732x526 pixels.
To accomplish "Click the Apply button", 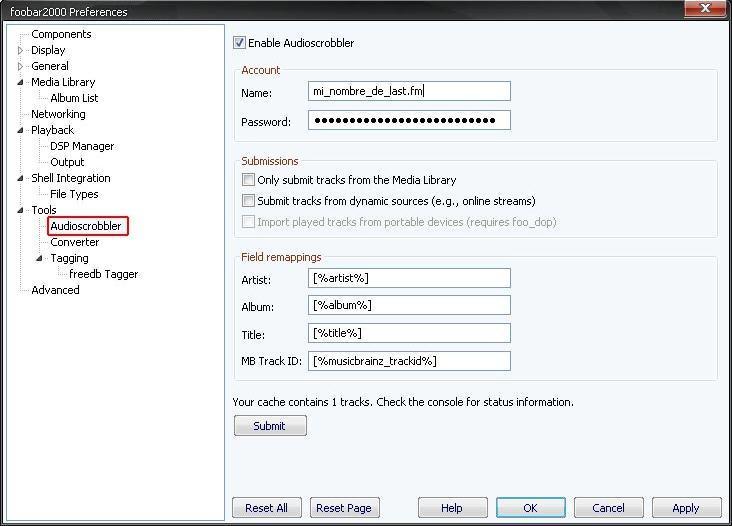I will (x=686, y=508).
